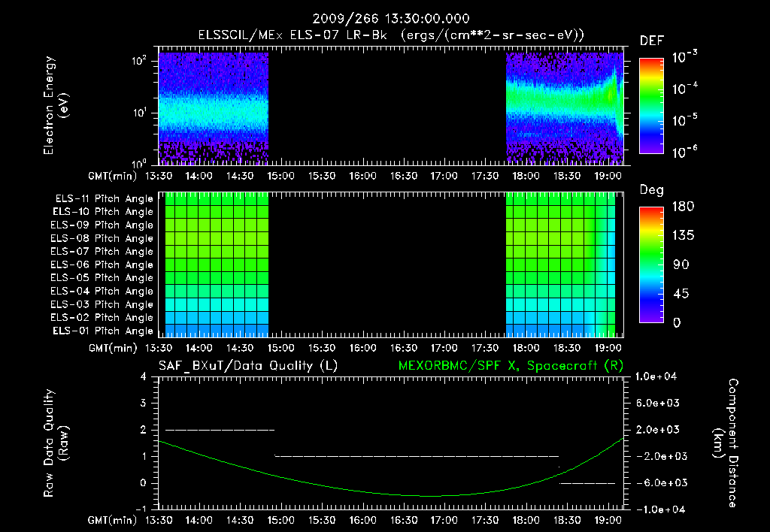This screenshot has height=532, width=770.
Task: Click the 6.0e+03 right axis value
Action: [x=658, y=404]
